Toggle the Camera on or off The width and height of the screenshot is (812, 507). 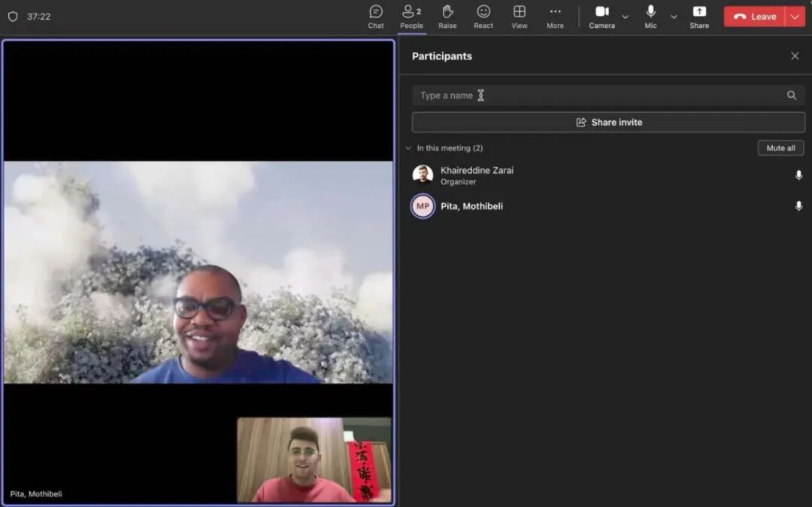point(601,16)
